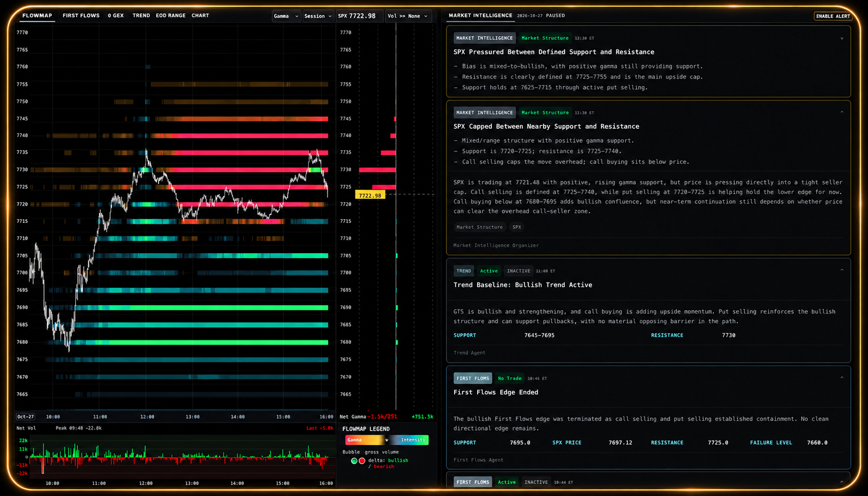Screen dimensions: 868x496
Task: Collapse the First Flows Edge Ended card
Action: coord(842,378)
